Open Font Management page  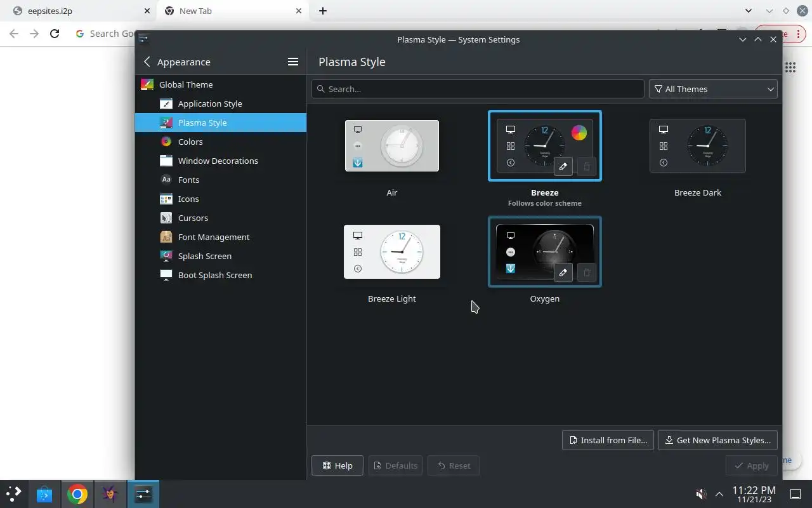[221, 237]
